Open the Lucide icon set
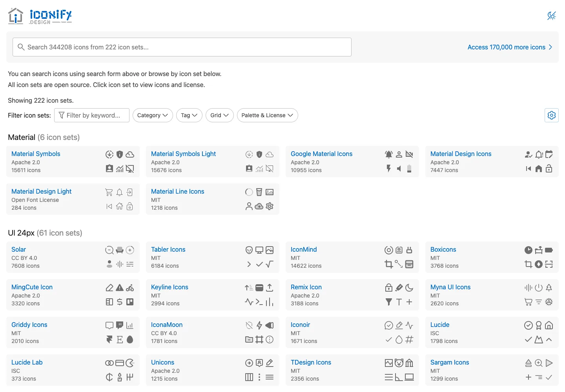 pos(440,325)
